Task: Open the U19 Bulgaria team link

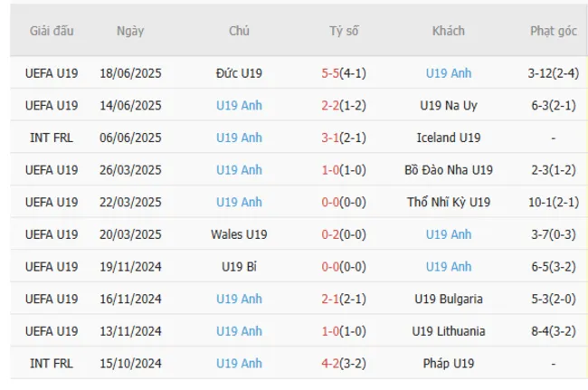Action: click(449, 299)
